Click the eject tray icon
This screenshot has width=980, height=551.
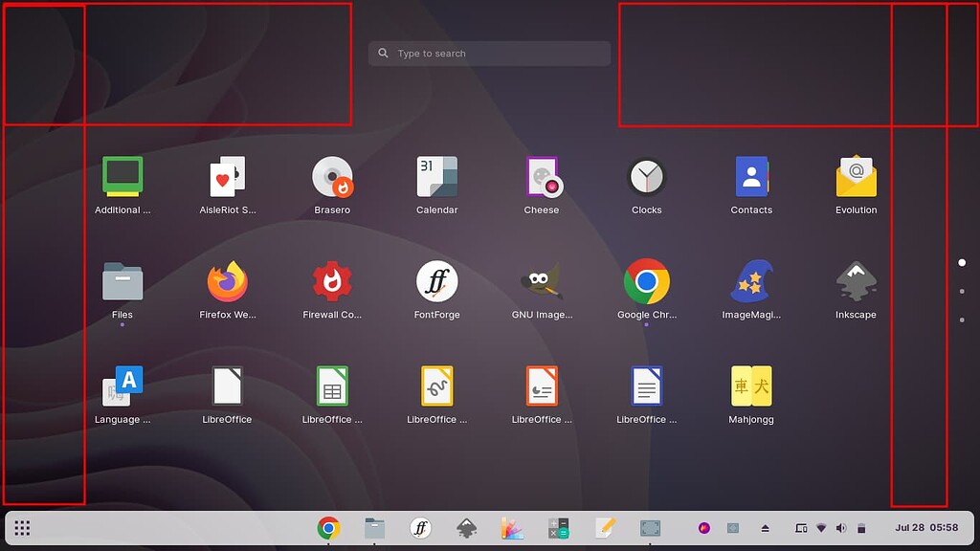[765, 528]
